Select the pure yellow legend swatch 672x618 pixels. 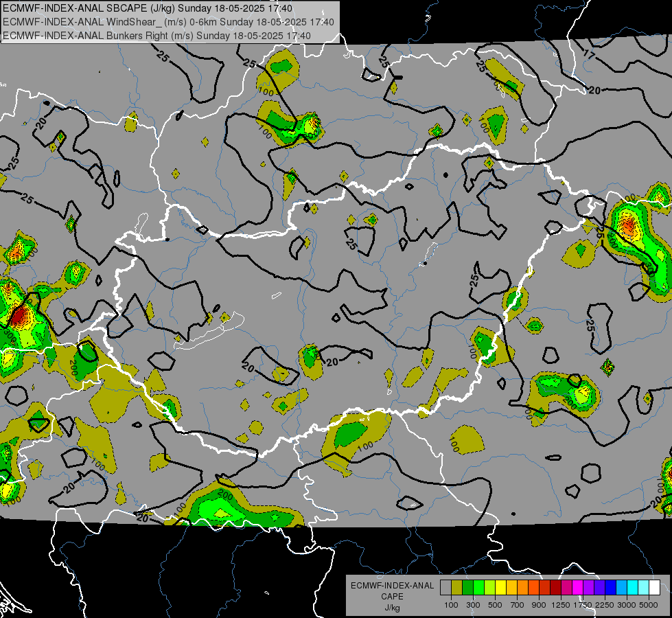coord(500,587)
